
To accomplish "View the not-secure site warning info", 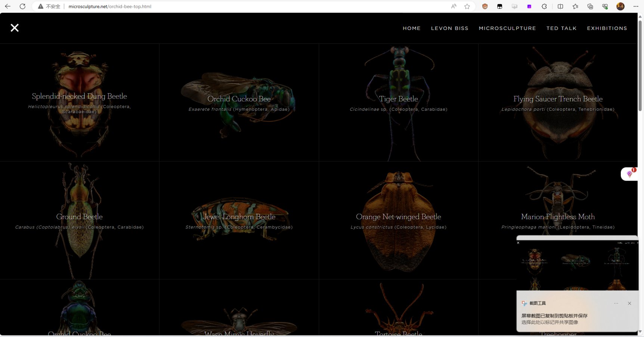I will click(x=49, y=6).
